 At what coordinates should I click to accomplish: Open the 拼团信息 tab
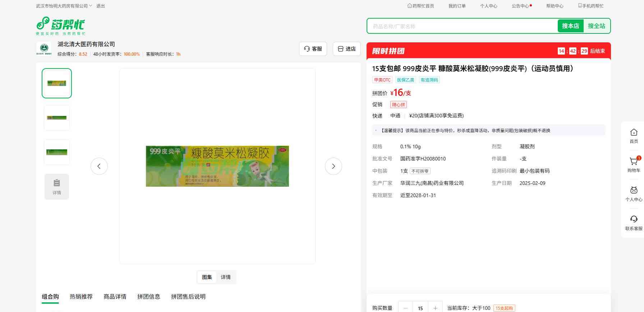click(x=148, y=297)
